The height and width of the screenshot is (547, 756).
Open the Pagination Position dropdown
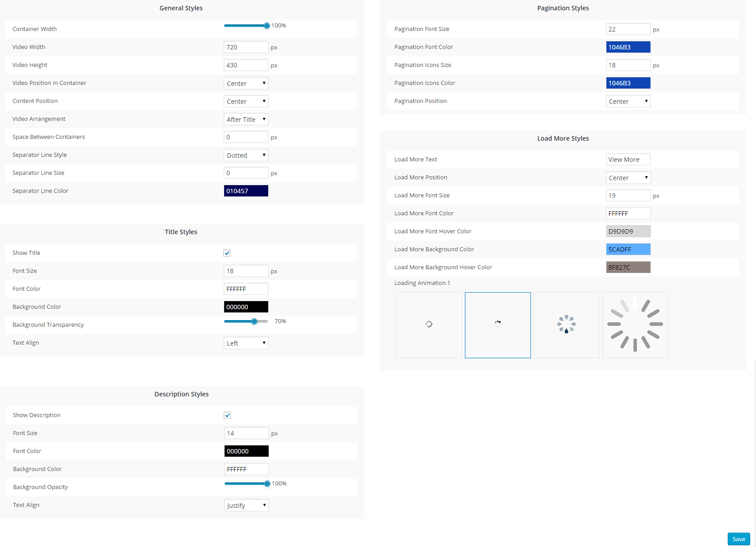coord(628,101)
